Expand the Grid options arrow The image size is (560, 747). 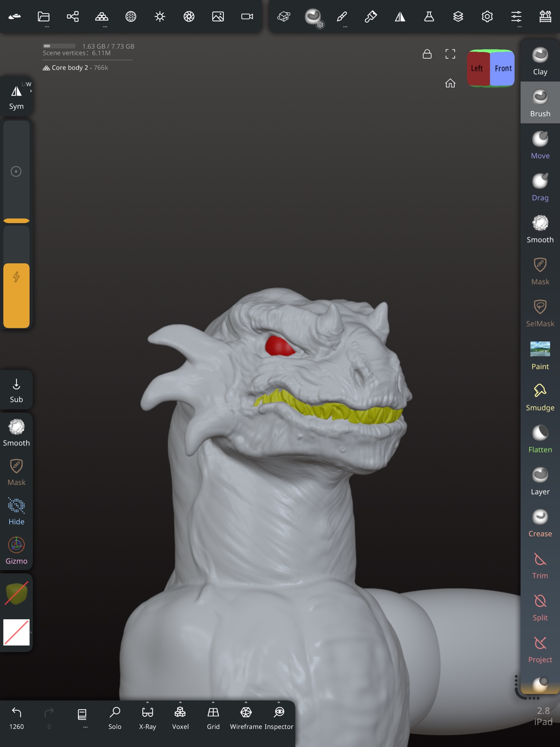213,703
